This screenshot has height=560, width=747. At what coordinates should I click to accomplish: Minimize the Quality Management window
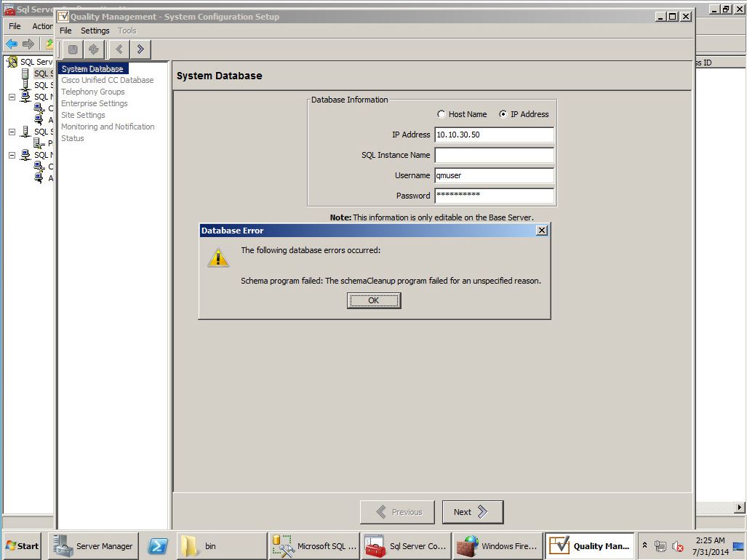pos(660,17)
